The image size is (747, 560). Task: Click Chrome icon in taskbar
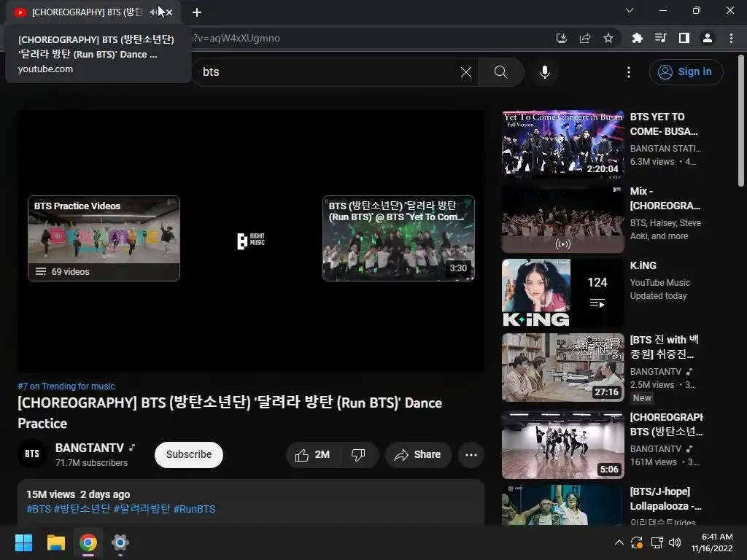[x=88, y=542]
